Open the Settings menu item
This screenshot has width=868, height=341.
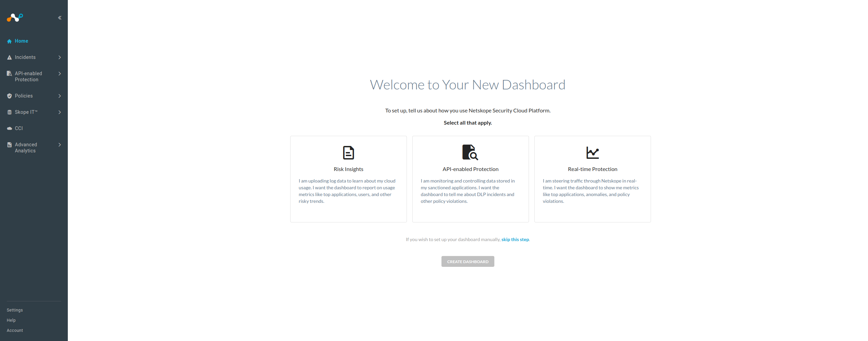pos(15,310)
